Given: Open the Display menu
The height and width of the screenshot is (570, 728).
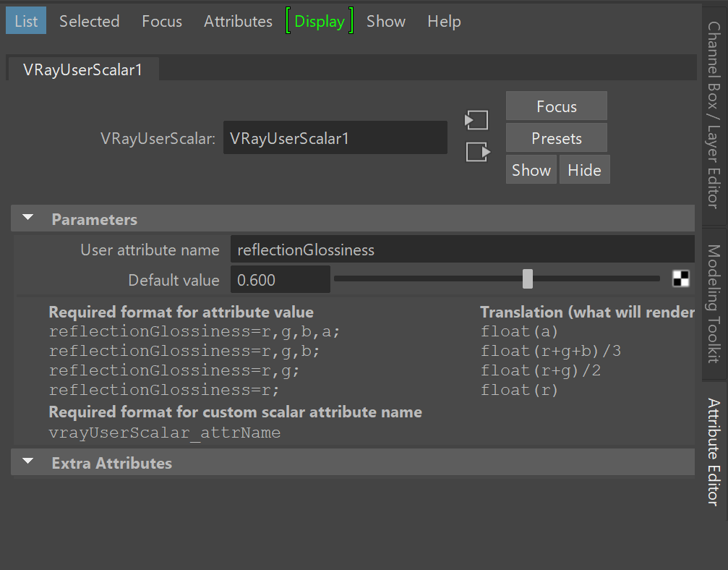Looking at the screenshot, I should point(320,21).
